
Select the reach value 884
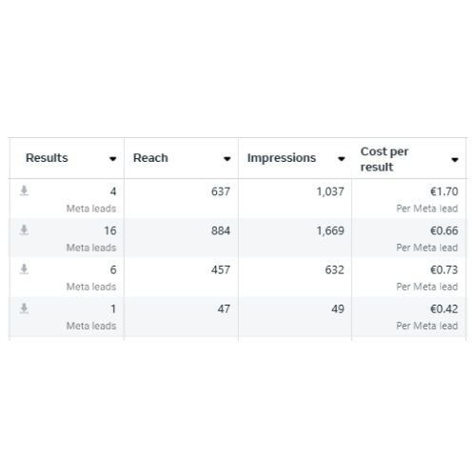coord(221,230)
